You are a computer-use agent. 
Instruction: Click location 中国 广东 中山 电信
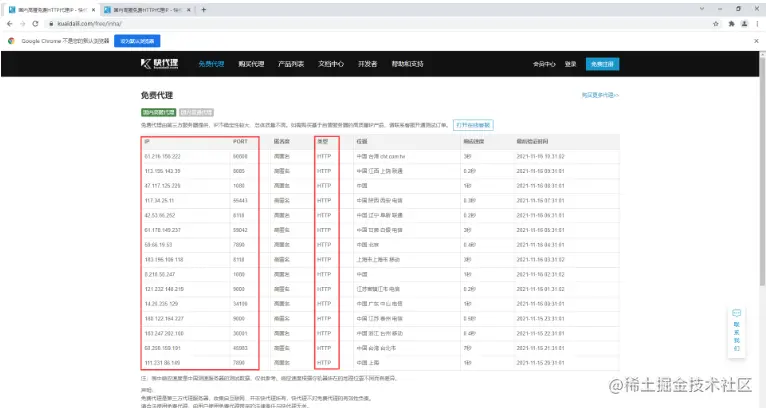coord(380,303)
